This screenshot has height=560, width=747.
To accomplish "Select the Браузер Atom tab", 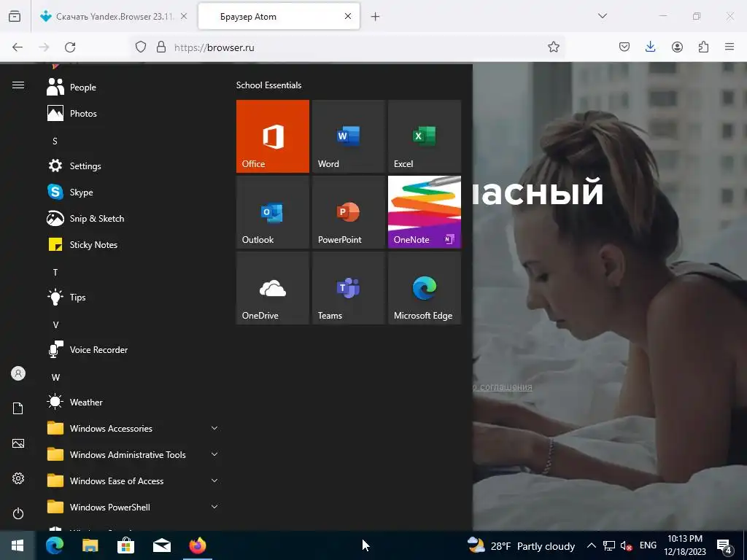I will tap(279, 16).
